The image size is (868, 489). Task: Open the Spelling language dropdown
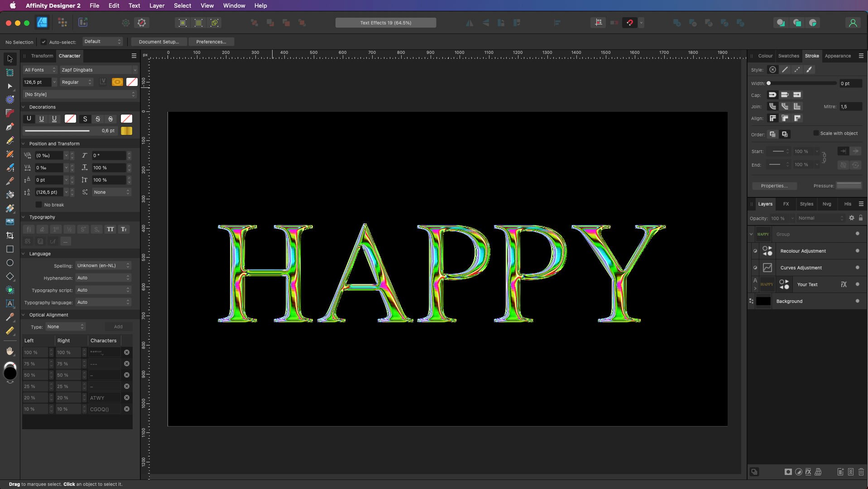tap(103, 265)
